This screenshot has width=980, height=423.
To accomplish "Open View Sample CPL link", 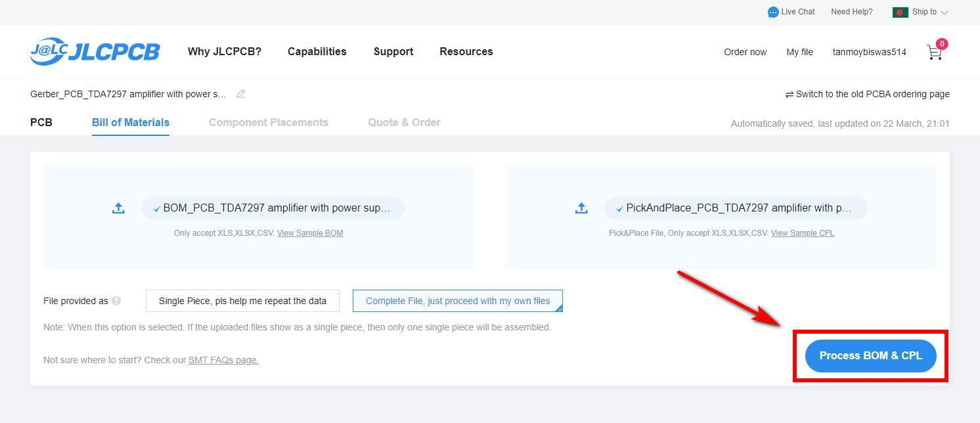I will (803, 233).
